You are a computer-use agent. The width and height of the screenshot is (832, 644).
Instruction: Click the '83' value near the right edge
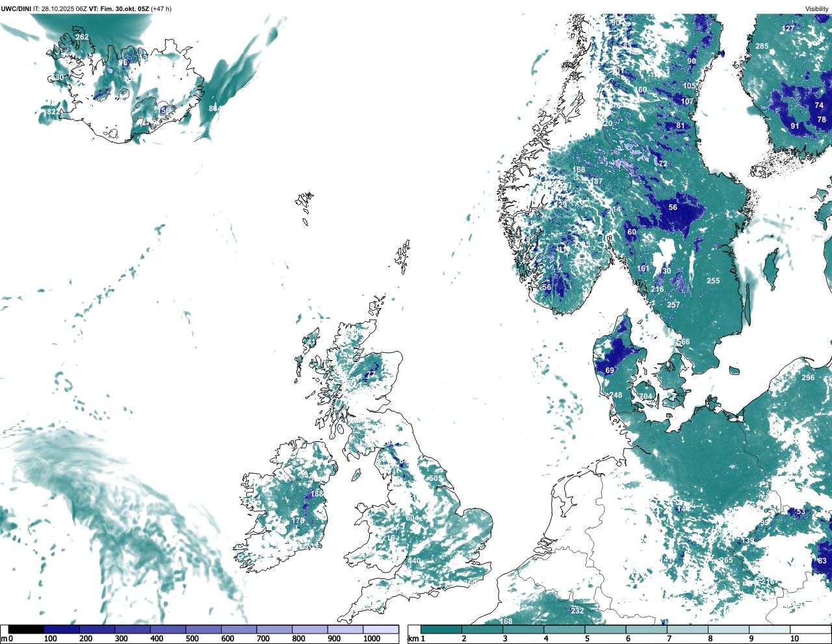coord(822,561)
